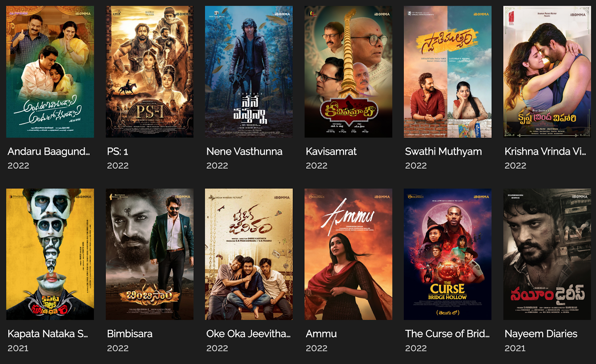Viewport: 596px width, 364px height.
Task: Click the Ammu title text
Action: coord(321,333)
